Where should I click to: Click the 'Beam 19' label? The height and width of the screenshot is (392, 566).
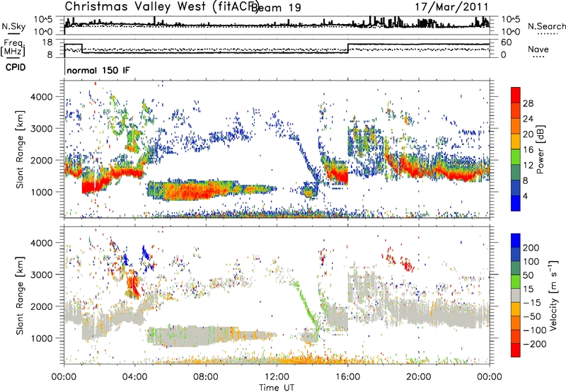point(276,8)
